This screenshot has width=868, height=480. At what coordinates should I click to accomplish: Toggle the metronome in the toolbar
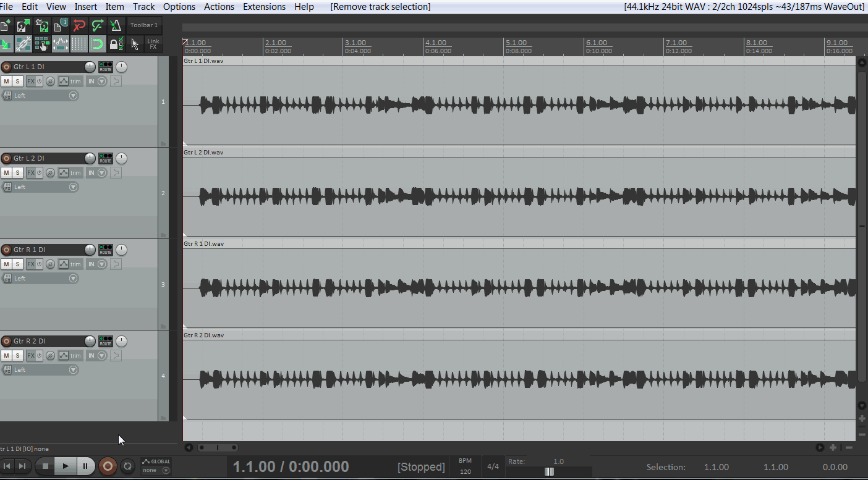116,25
